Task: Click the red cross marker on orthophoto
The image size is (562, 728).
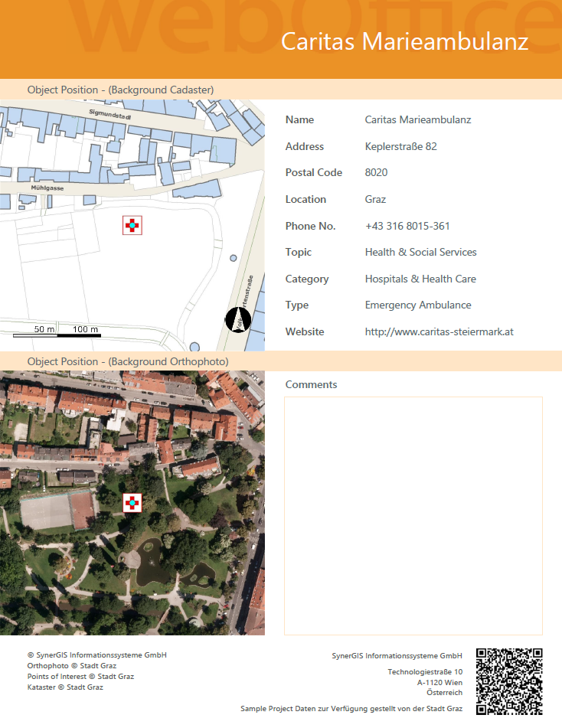Action: tap(132, 503)
